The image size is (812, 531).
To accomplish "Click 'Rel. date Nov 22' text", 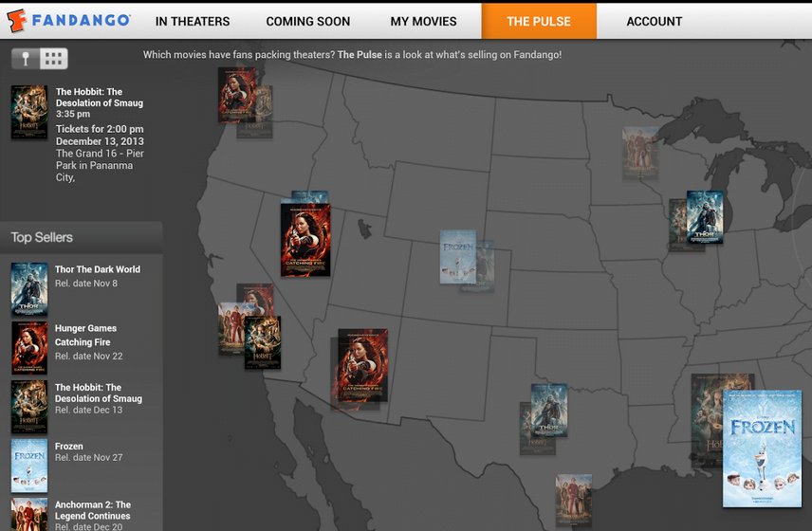I will click(x=88, y=357).
